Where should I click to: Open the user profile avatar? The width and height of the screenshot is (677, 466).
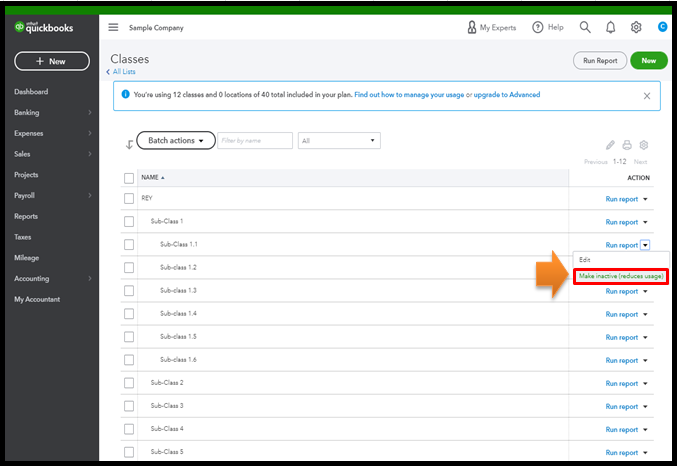point(662,27)
